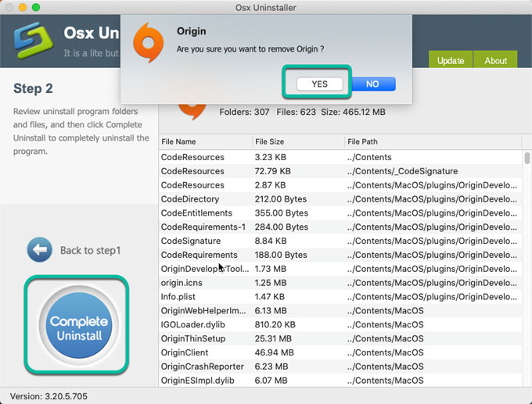Click the yellow window minimize button
Image resolution: width=532 pixels, height=404 pixels.
[x=23, y=8]
